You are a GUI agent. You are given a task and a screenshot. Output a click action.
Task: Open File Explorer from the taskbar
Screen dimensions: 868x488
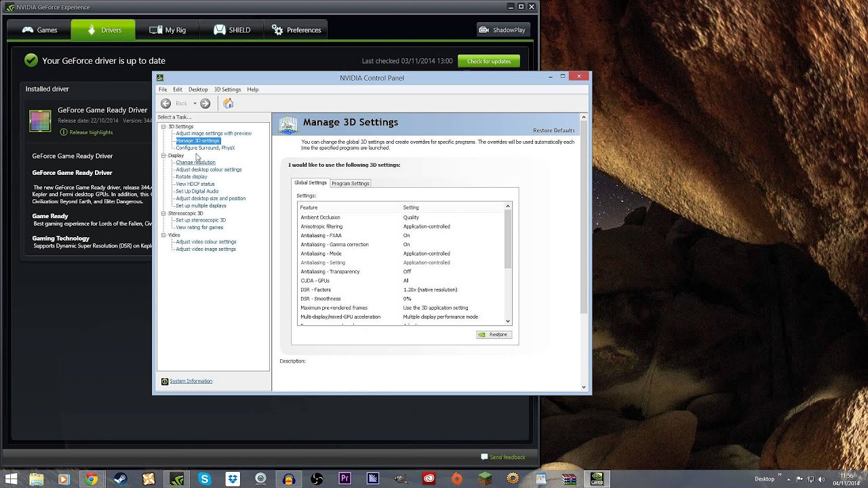[37, 479]
